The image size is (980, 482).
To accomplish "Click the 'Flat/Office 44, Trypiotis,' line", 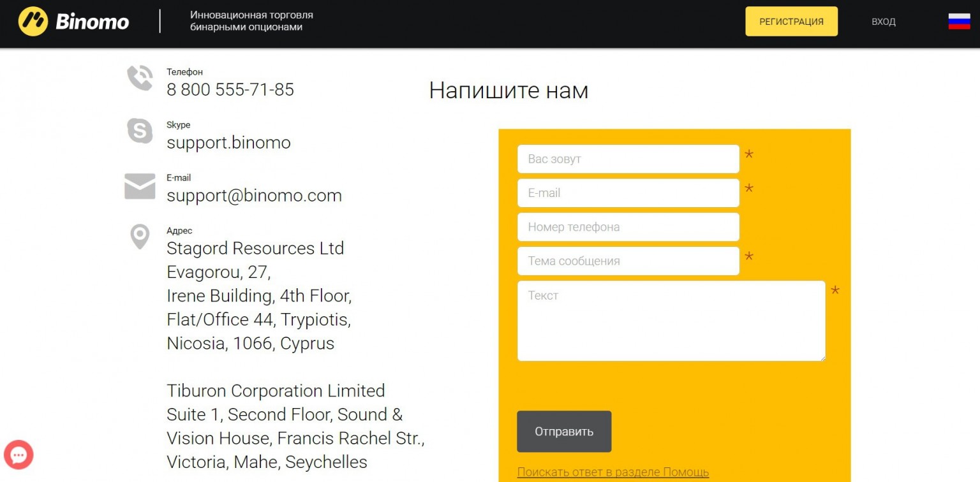I will click(x=258, y=319).
